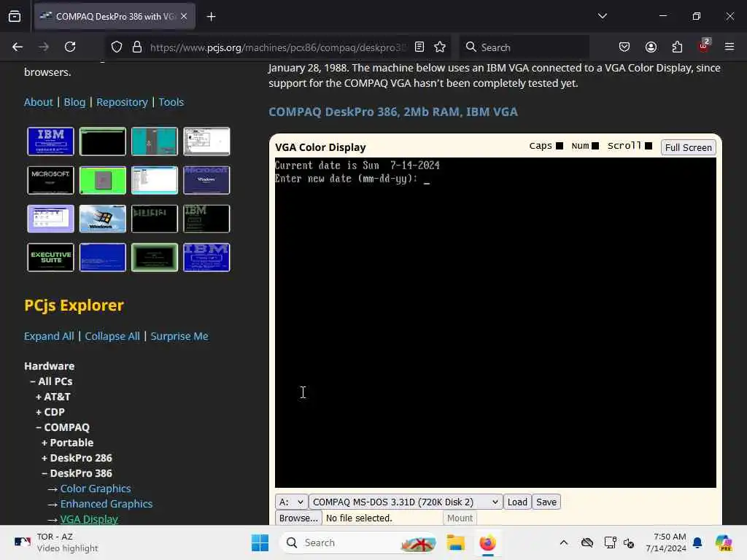
Task: Click the site padlock icon
Action: click(137, 47)
